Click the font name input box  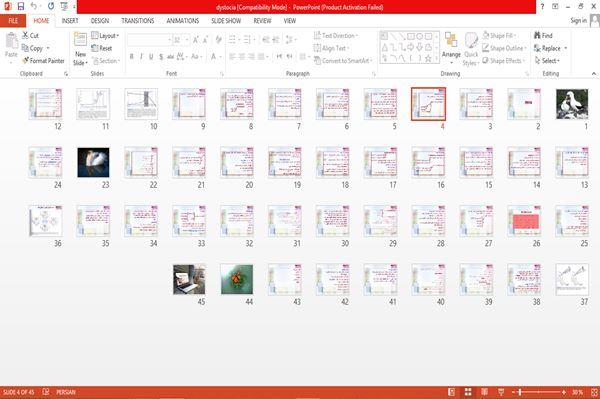pos(149,40)
